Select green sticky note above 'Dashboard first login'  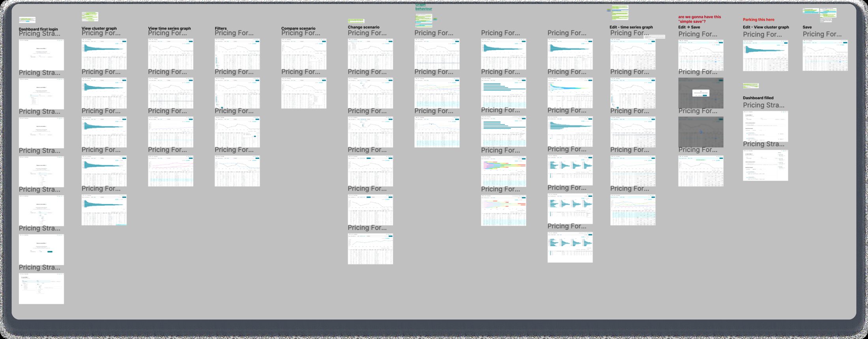(x=27, y=20)
